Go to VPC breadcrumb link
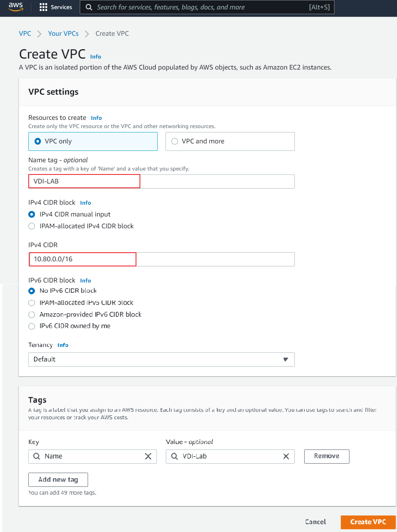Viewport: 397px width, 532px height. 25,33
